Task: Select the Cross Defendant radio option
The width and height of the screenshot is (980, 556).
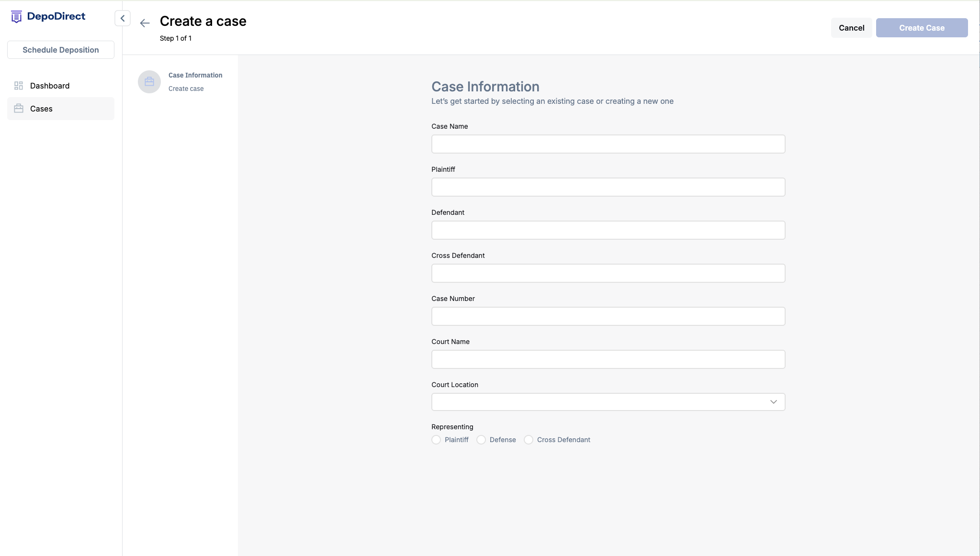Action: coord(529,440)
